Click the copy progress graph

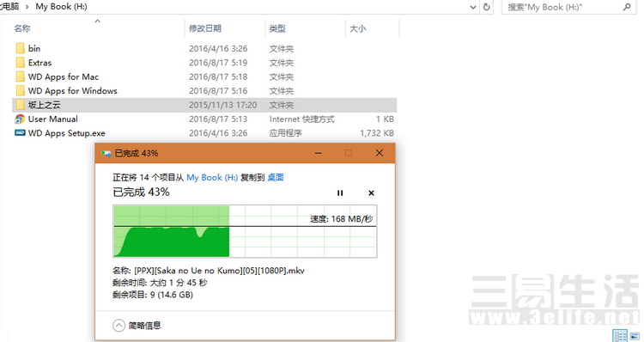tap(245, 231)
